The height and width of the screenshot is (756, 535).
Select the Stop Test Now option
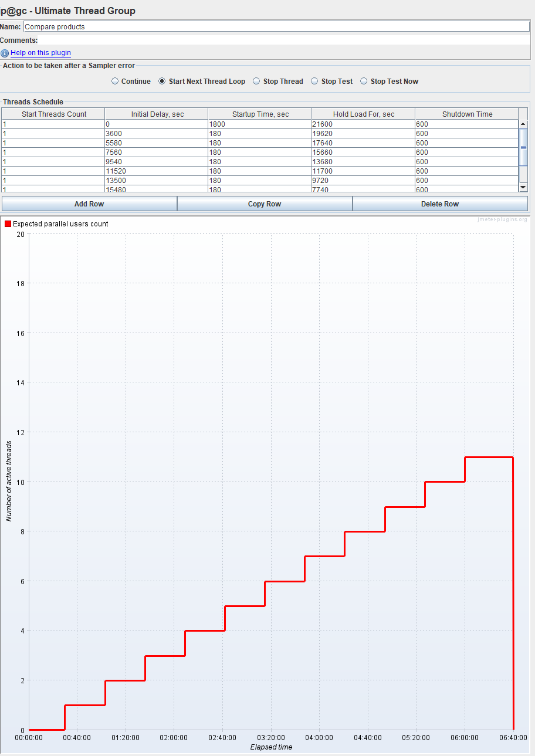tap(364, 82)
